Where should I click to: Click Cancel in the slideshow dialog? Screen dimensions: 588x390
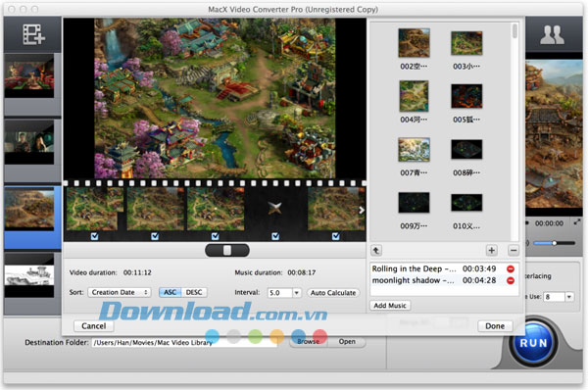94,326
